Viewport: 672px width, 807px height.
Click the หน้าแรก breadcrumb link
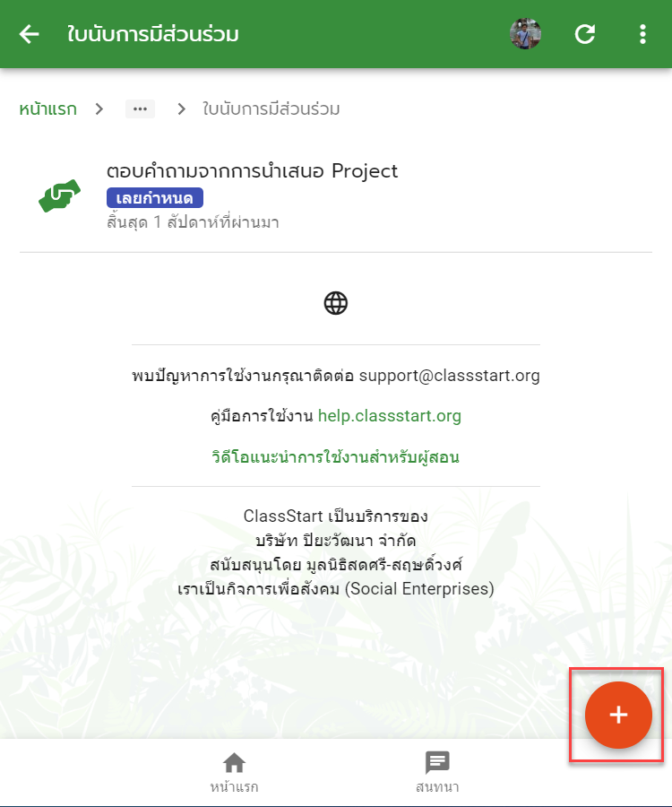pyautogui.click(x=47, y=109)
